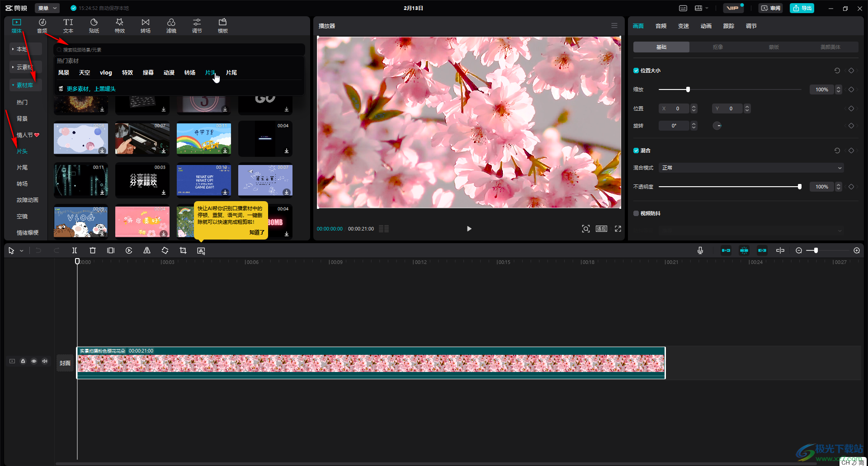Switch to the 动画 animation tab

pyautogui.click(x=706, y=26)
